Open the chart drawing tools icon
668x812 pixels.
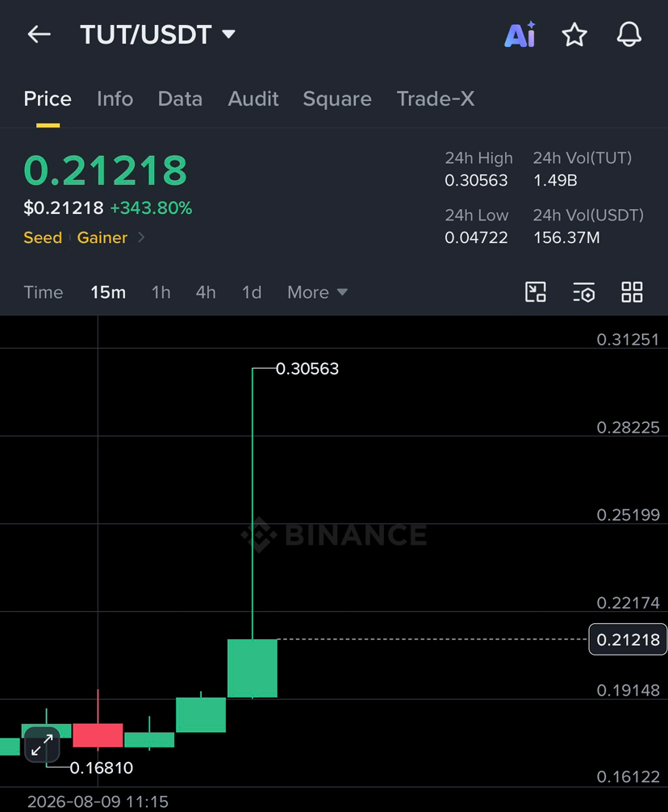[x=536, y=292]
